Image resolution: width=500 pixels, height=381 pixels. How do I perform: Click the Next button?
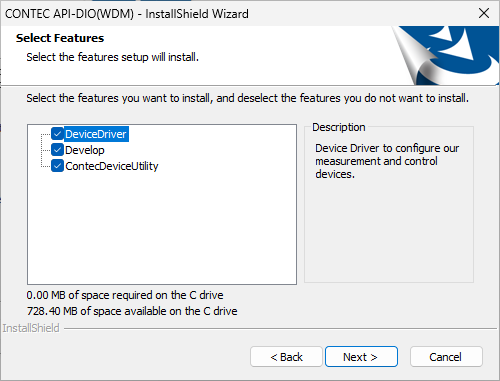coord(361,357)
